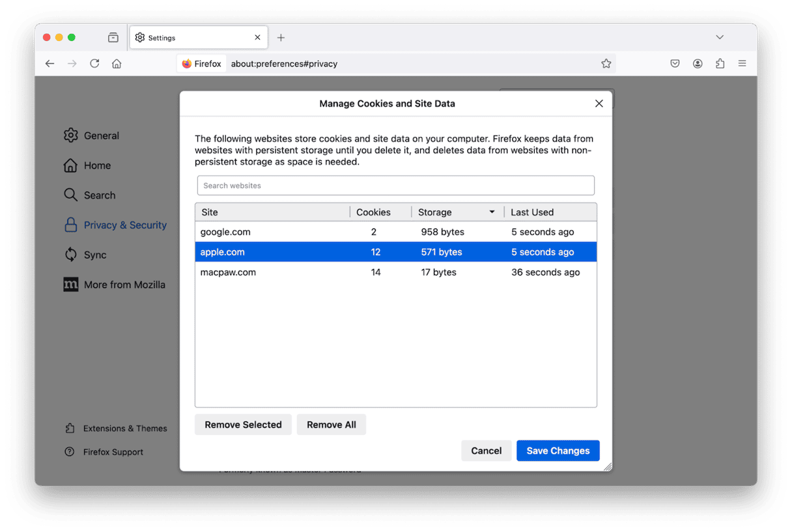Select the apple.com row
This screenshot has height=532, width=792.
(x=396, y=252)
